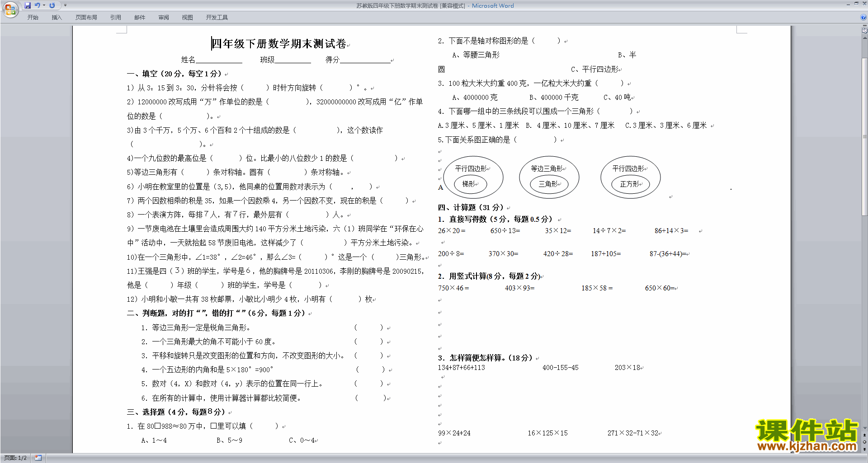Image resolution: width=868 pixels, height=463 pixels.
Task: Click option B、400000千克
Action: click(x=554, y=98)
